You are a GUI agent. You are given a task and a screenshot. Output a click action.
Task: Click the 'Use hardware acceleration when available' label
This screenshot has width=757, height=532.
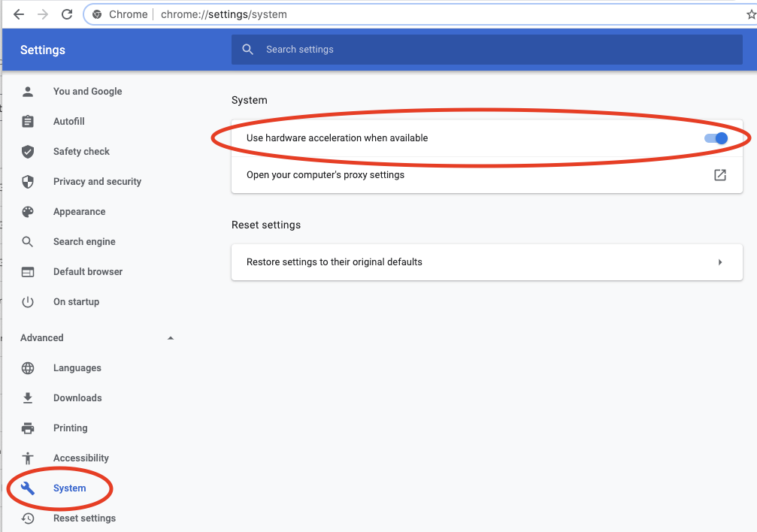click(x=337, y=138)
